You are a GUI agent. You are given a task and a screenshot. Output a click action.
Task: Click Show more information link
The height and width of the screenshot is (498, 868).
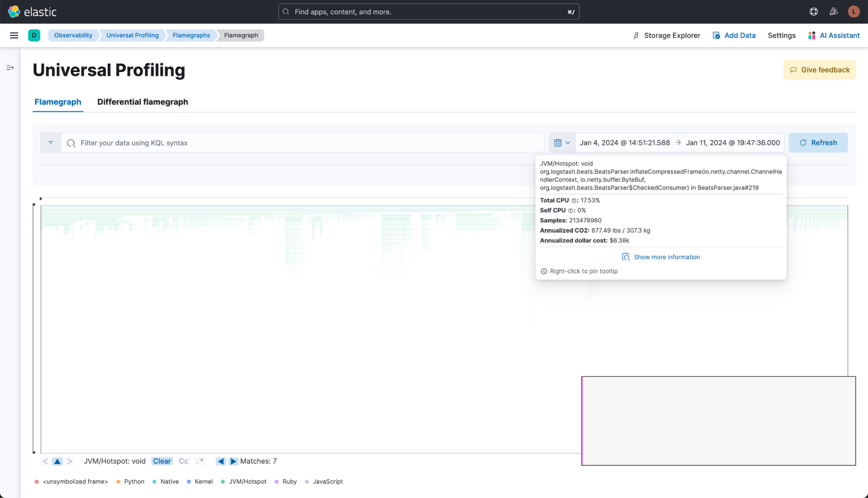pos(667,257)
